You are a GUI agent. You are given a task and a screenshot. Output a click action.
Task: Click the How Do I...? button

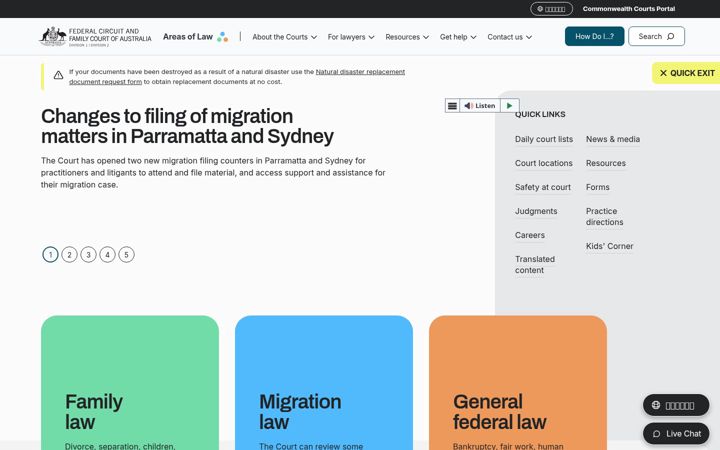coord(594,36)
